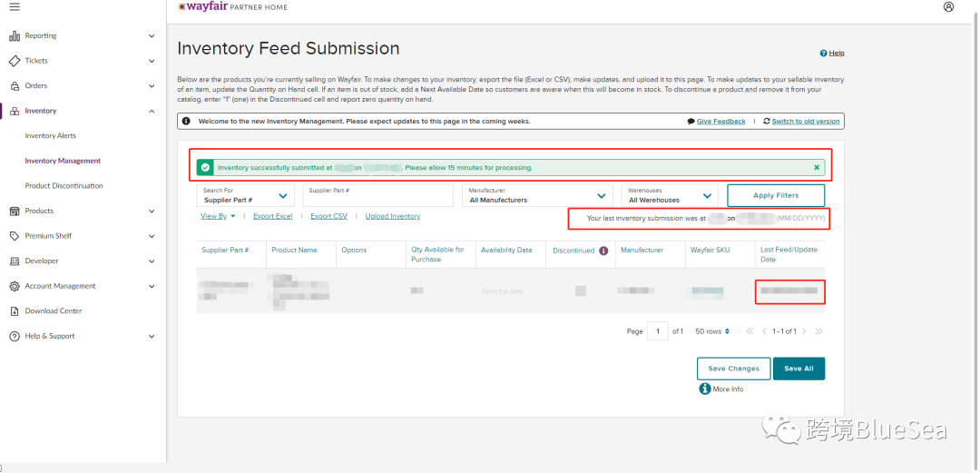This screenshot has width=980, height=473.
Task: Click the Availability Date column header
Action: pos(506,250)
